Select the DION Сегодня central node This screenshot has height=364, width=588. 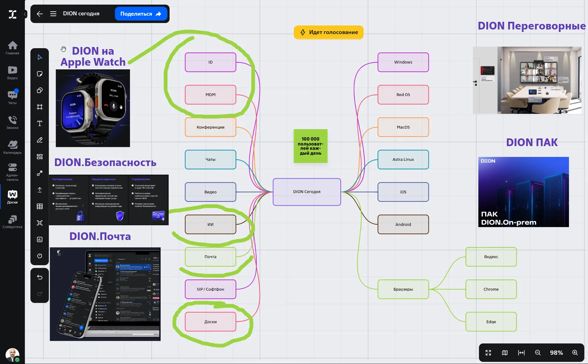(307, 192)
